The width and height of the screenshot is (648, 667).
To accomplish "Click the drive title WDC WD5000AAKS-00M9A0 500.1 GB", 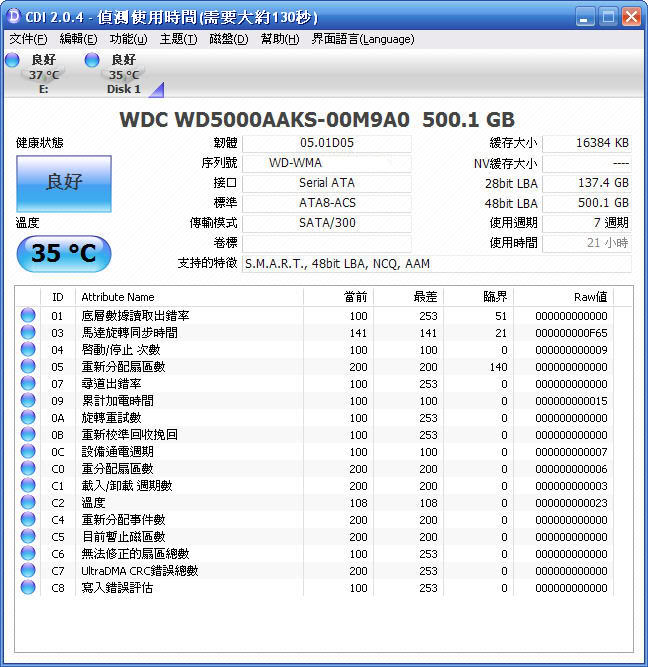I will (x=317, y=120).
